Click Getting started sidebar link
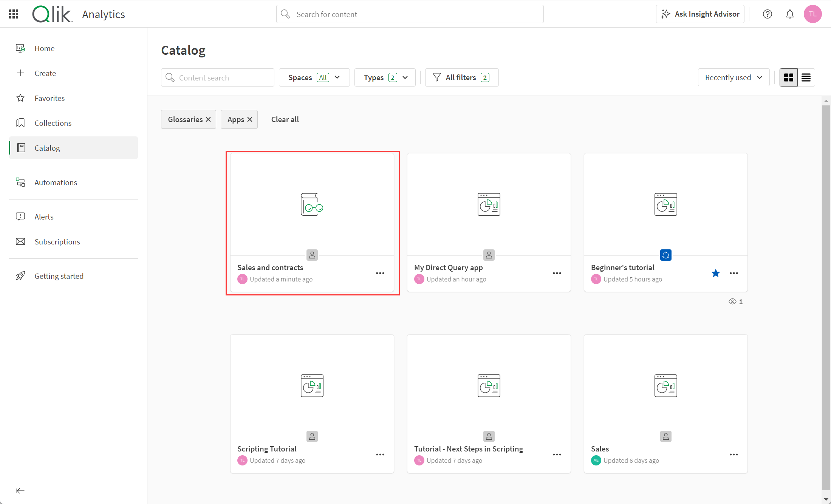The image size is (831, 504). (x=59, y=276)
